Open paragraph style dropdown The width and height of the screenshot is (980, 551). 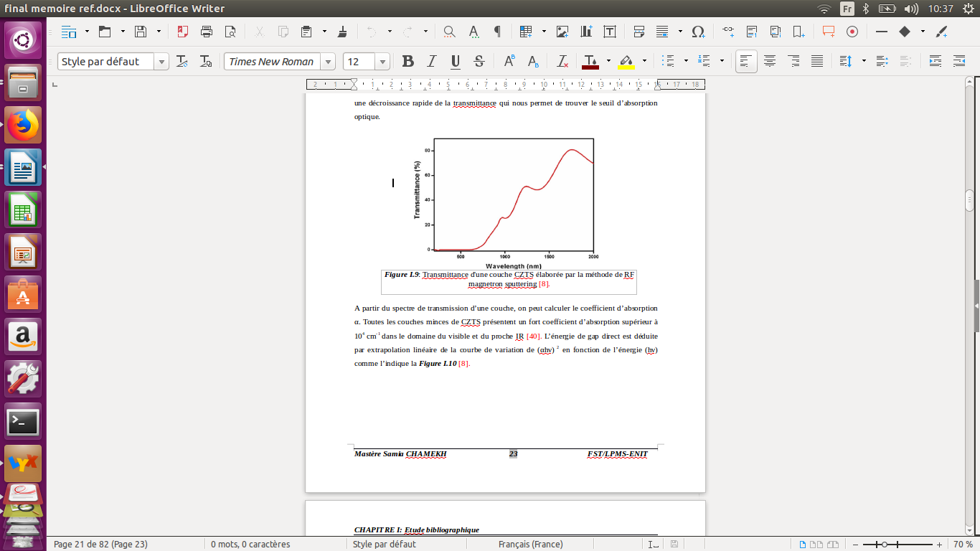coord(162,62)
